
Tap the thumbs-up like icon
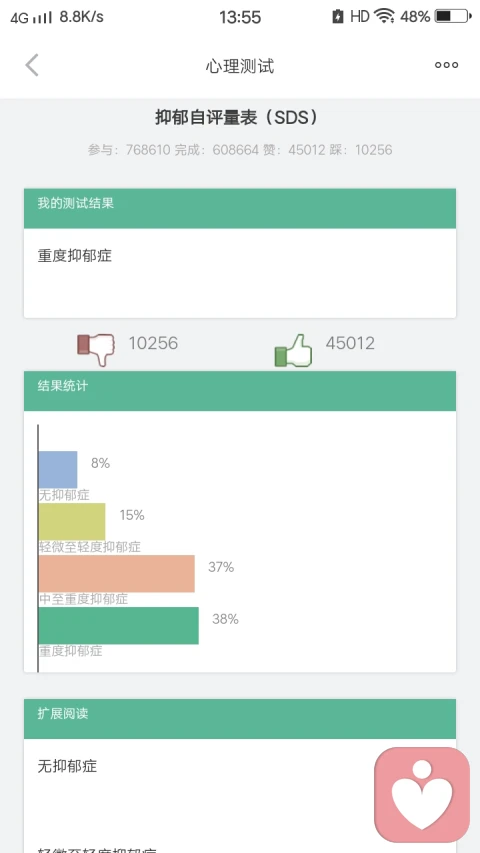293,350
